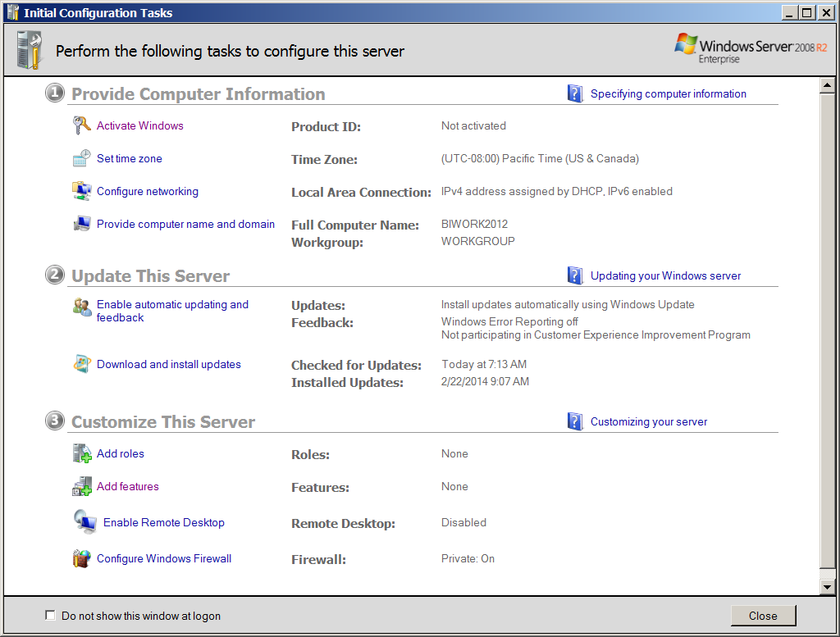Click the scrollbar down arrow
The width and height of the screenshot is (840, 637).
(x=828, y=586)
